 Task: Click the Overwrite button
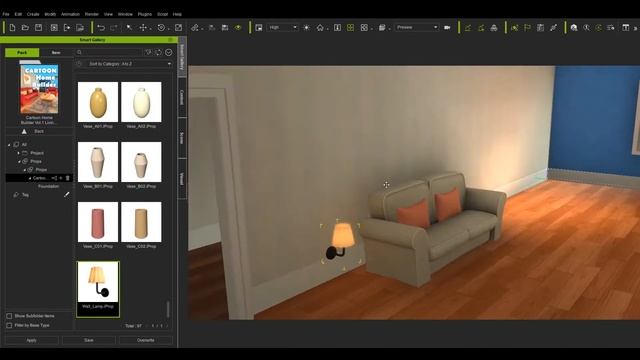point(146,340)
